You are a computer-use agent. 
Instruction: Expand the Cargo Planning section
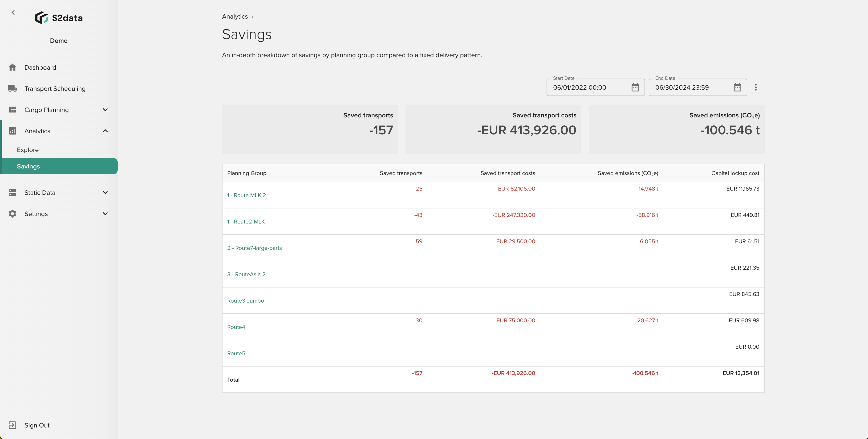105,109
